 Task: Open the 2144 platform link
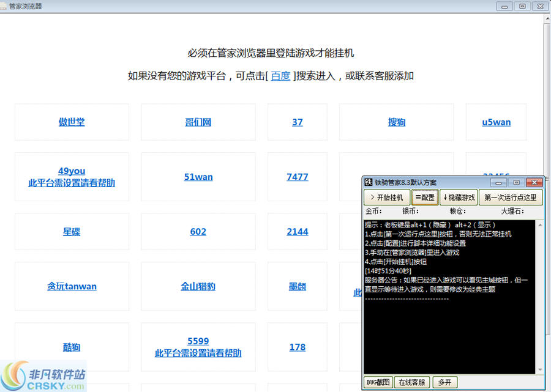click(298, 232)
